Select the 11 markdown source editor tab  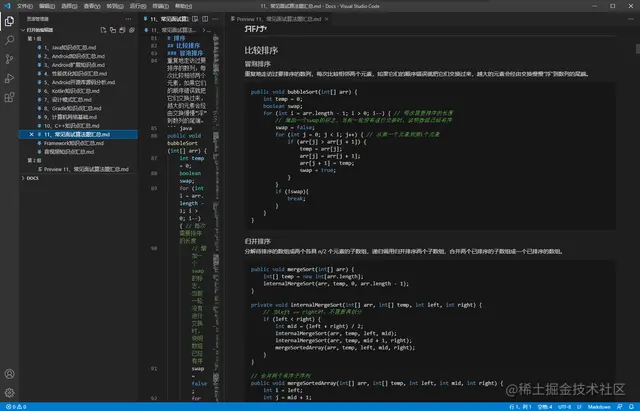pyautogui.click(x=167, y=19)
